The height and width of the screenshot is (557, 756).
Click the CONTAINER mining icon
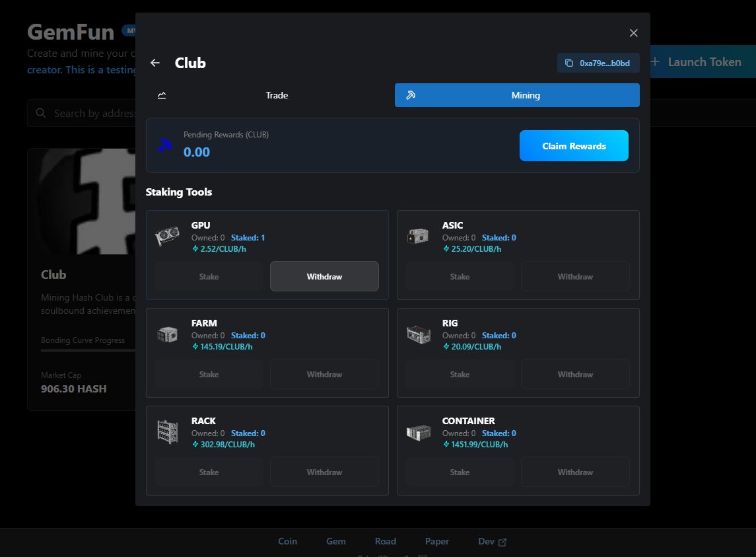point(418,431)
